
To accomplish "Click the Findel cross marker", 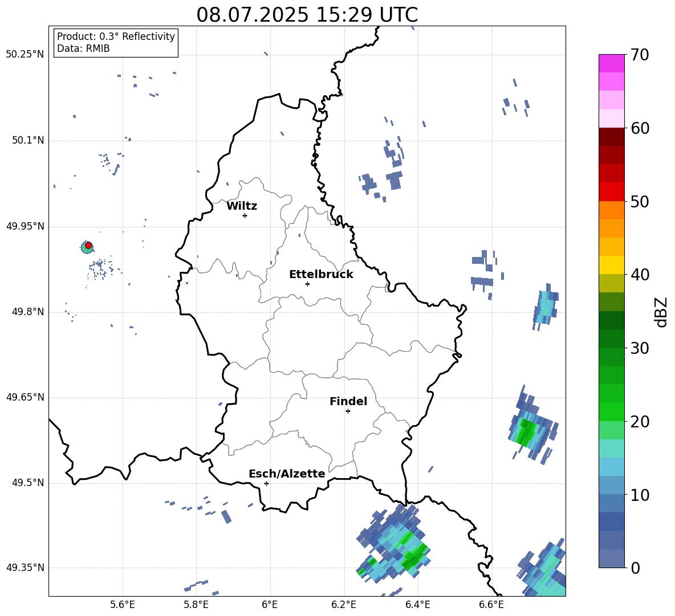I will (348, 411).
